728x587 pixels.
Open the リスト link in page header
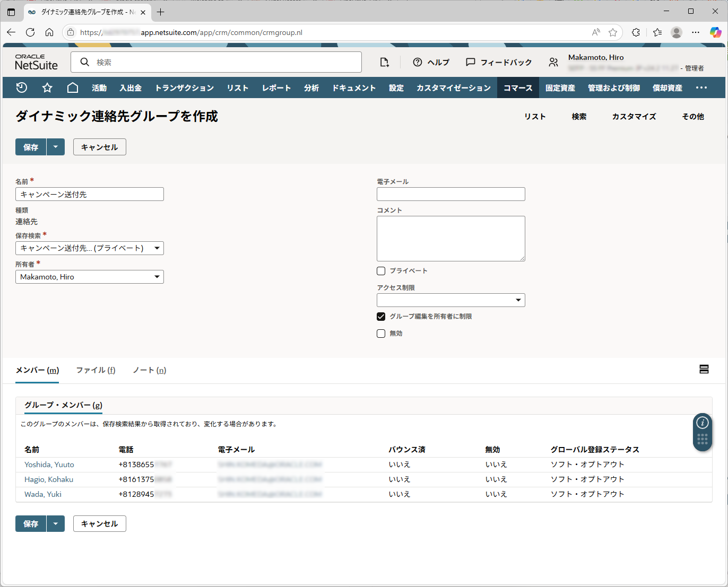pyautogui.click(x=535, y=117)
